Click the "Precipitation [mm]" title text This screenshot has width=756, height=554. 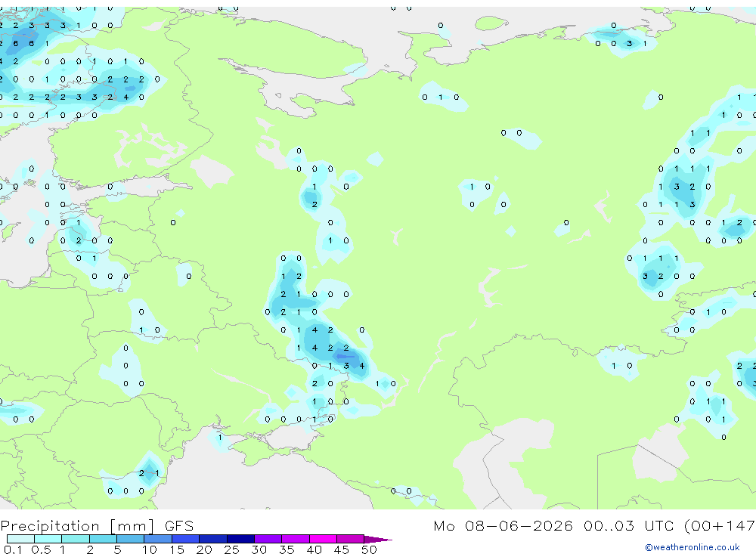(77, 526)
